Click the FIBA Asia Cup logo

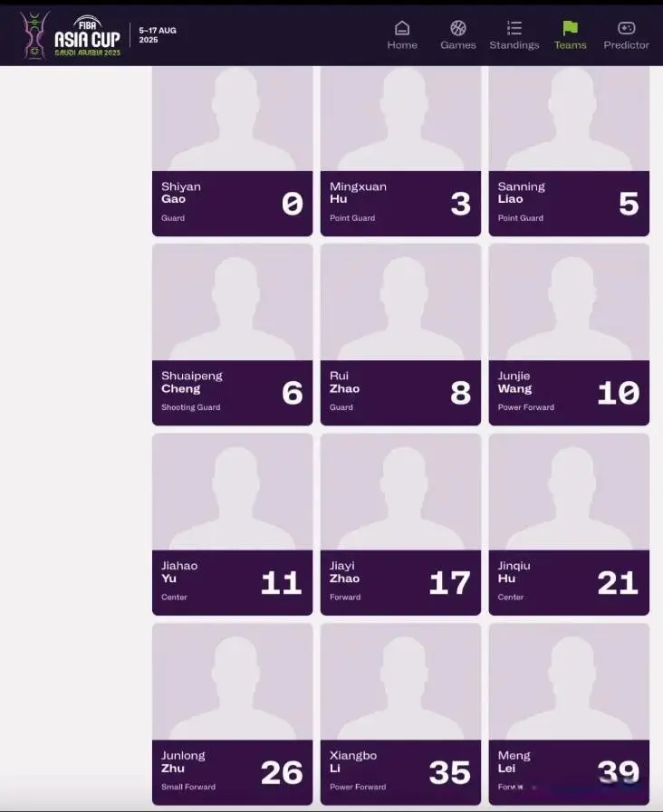point(71,35)
